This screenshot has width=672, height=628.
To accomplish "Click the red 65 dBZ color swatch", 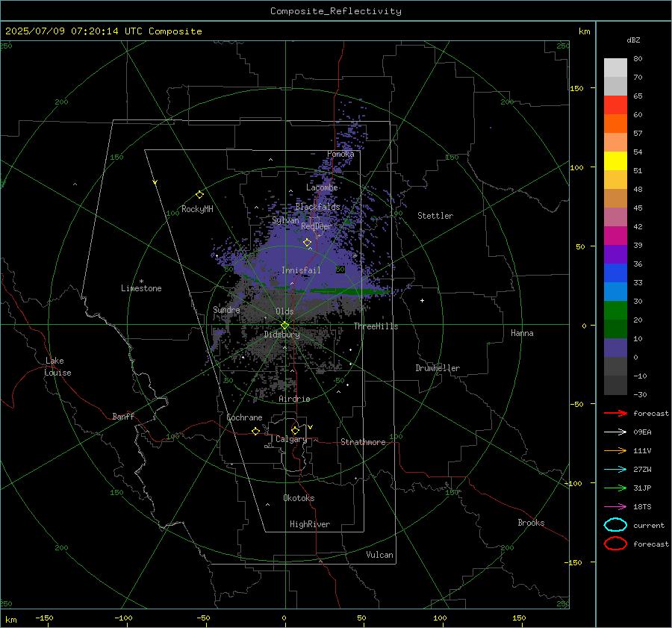I will click(x=615, y=105).
